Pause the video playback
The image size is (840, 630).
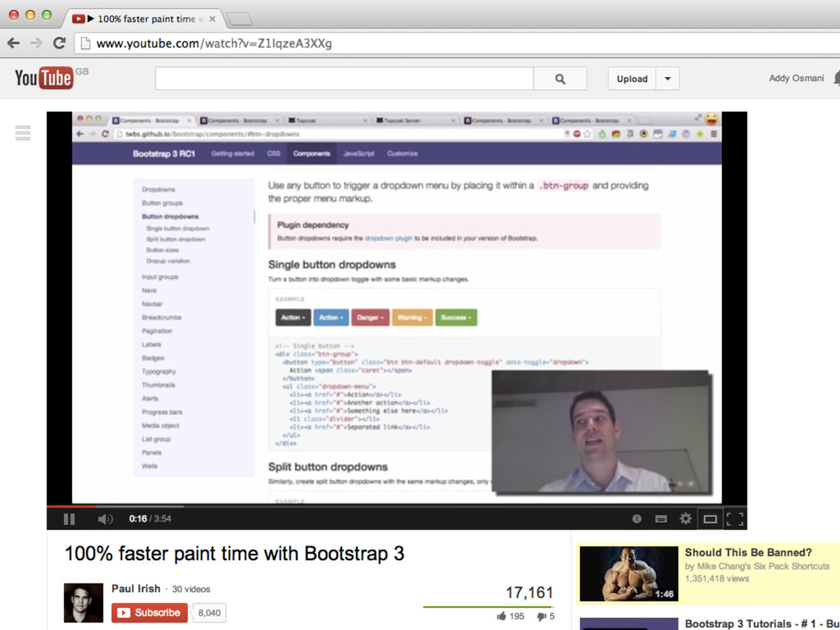69,518
